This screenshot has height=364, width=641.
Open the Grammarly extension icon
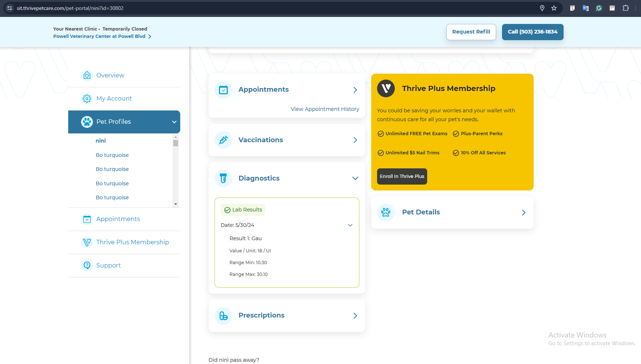(x=599, y=8)
